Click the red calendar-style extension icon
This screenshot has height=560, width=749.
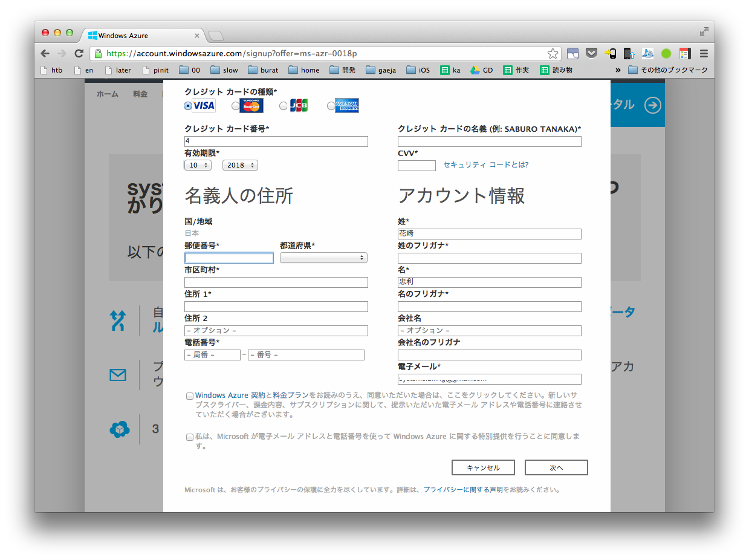point(685,53)
